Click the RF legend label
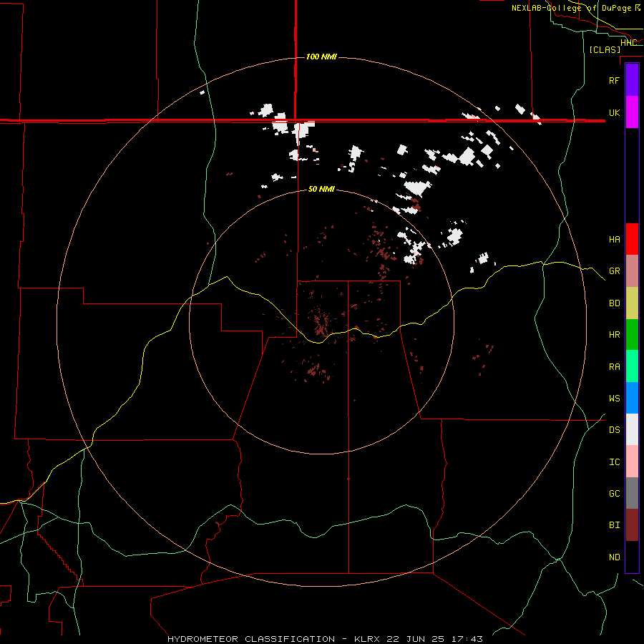 [x=615, y=80]
